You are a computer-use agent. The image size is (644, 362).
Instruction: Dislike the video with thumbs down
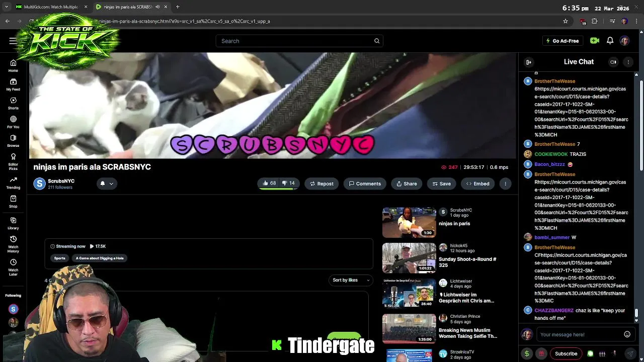(288, 184)
